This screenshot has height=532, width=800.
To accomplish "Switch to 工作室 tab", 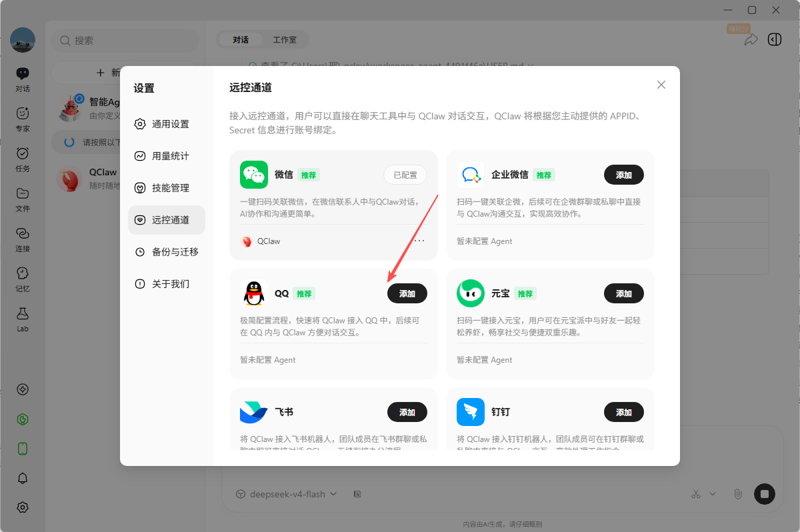I will pyautogui.click(x=285, y=40).
